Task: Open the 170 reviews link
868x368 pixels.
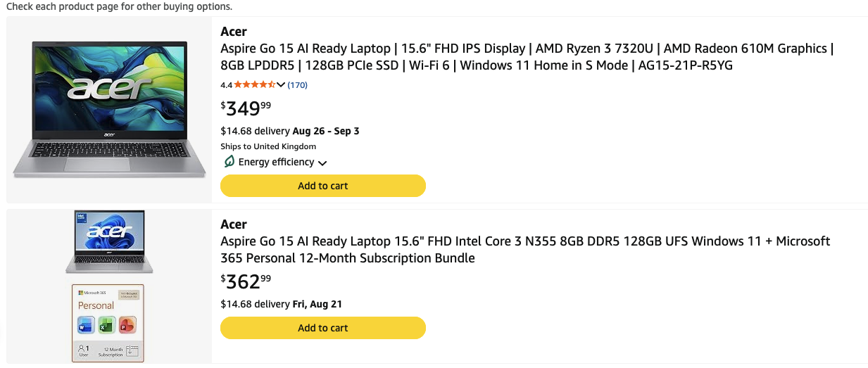Action: tap(298, 85)
